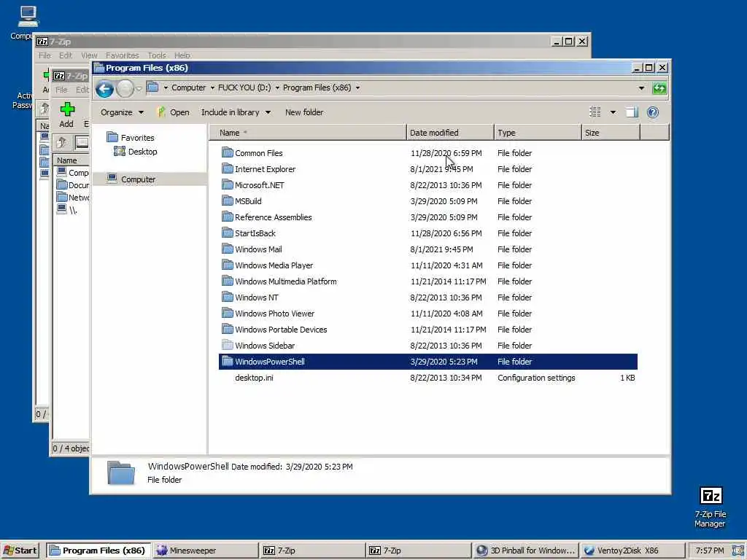
Task: Sort by the Size column header
Action: pos(611,133)
